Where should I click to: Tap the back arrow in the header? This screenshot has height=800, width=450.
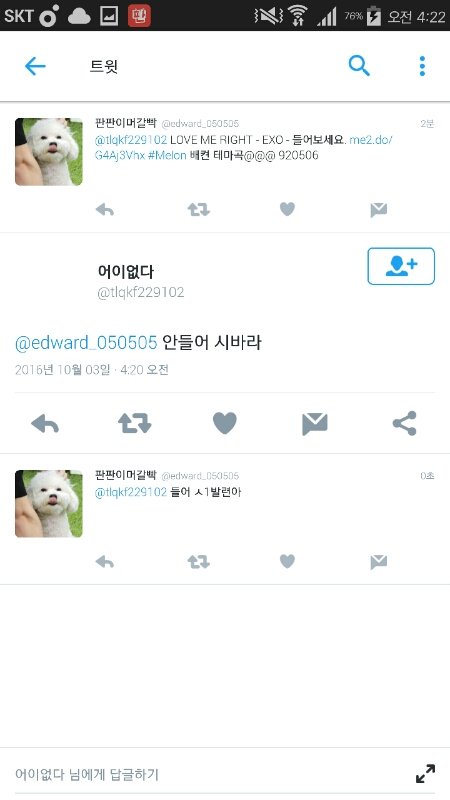click(35, 66)
